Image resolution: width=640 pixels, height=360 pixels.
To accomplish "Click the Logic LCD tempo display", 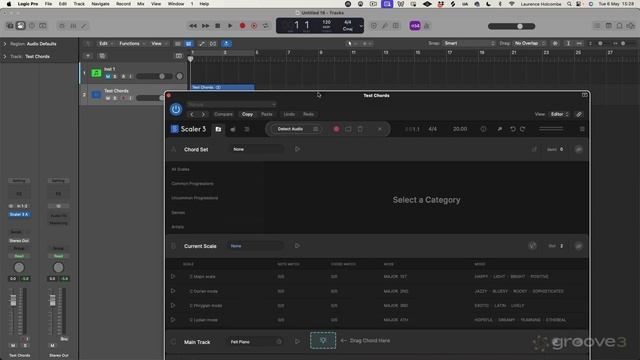I will [x=327, y=24].
